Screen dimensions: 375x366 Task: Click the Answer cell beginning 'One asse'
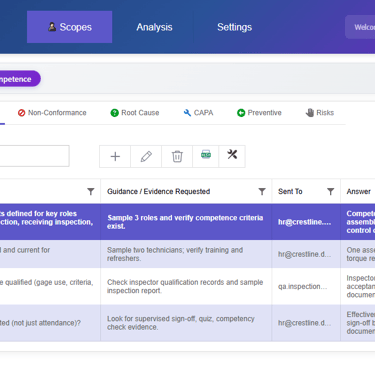point(358,254)
